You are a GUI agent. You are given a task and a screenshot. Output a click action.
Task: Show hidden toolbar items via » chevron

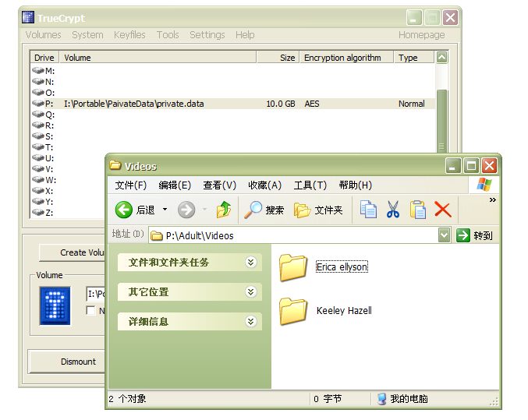pyautogui.click(x=493, y=200)
